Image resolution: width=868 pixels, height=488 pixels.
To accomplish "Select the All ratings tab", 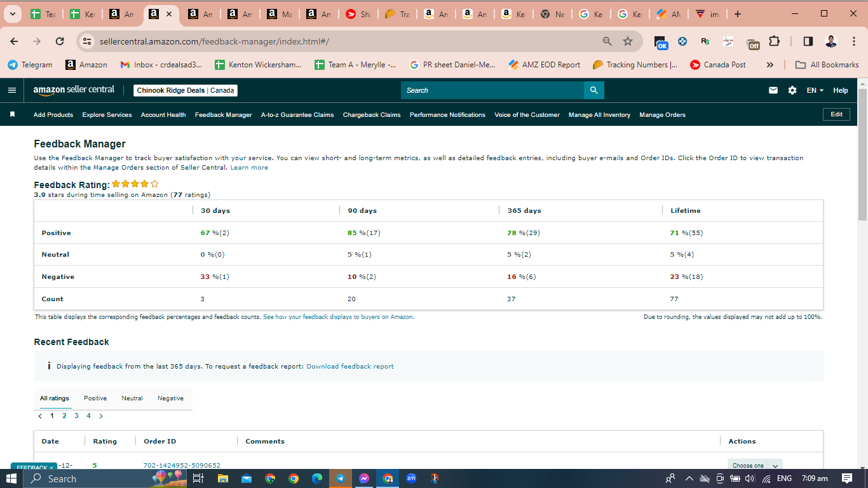I will (x=55, y=398).
